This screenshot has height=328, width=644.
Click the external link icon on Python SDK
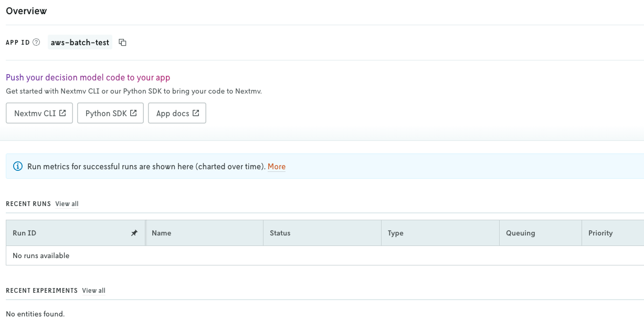(x=134, y=112)
